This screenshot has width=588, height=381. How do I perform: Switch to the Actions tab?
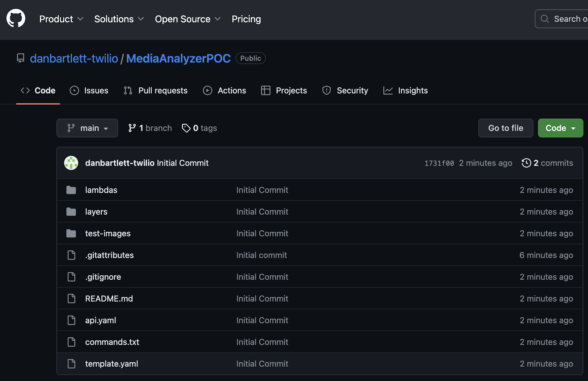point(225,90)
